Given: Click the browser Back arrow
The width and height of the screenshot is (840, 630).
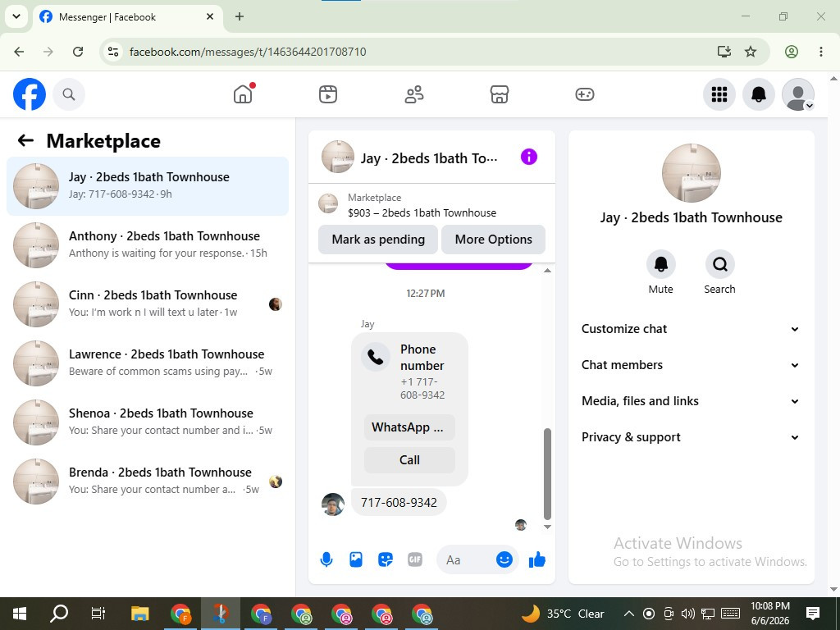Looking at the screenshot, I should pyautogui.click(x=20, y=52).
